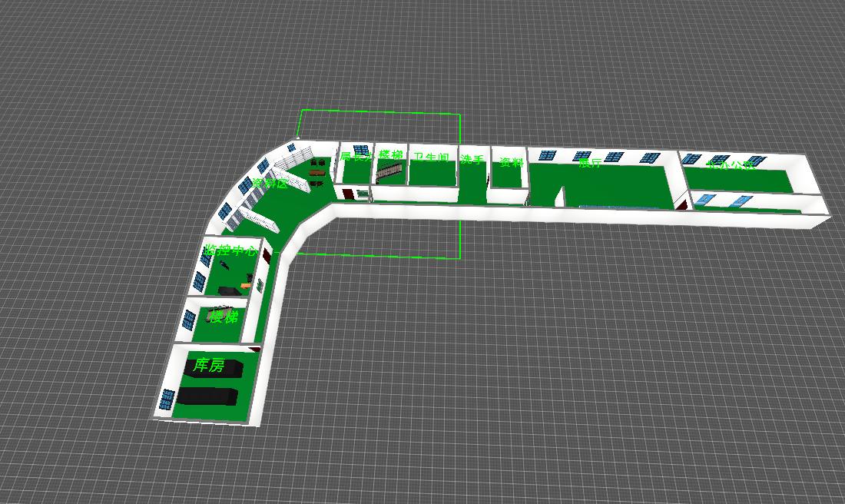Click the long white shelf in 资料区
The image size is (845, 504).
[x=256, y=218]
